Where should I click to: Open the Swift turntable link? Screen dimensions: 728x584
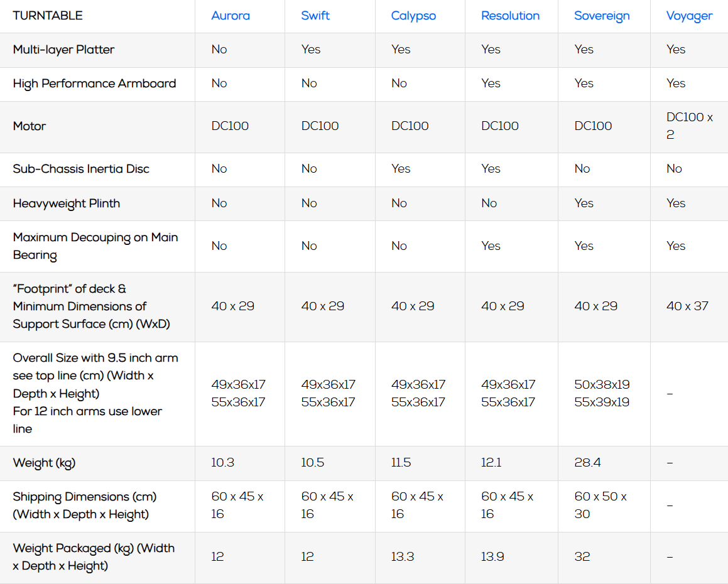tap(315, 16)
